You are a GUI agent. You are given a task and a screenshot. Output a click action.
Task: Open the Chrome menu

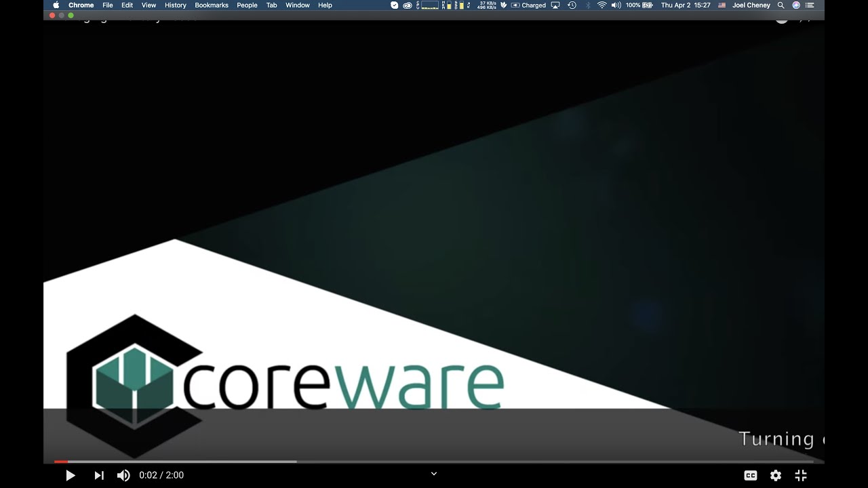[81, 5]
